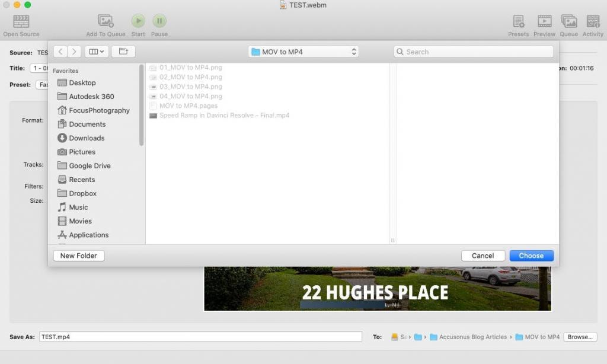
Task: Open the Activity log icon
Action: 593,21
